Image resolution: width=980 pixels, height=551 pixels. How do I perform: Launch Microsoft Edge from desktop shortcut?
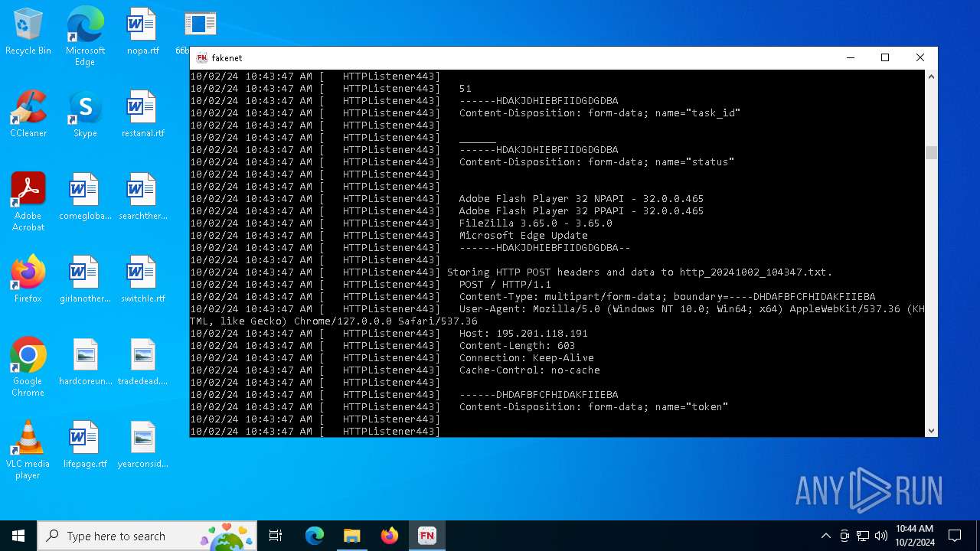[85, 37]
